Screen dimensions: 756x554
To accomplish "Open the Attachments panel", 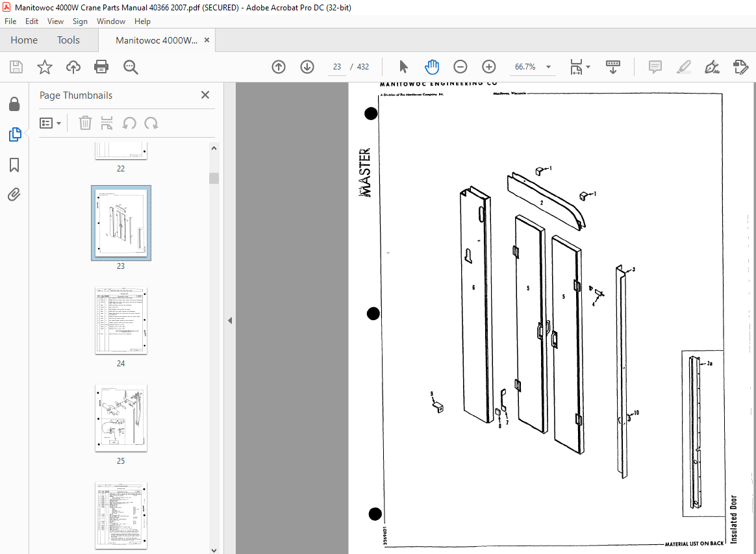I will click(x=14, y=194).
